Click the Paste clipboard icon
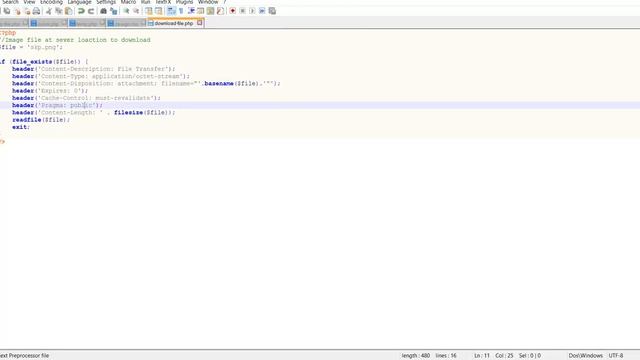 click(x=69, y=11)
